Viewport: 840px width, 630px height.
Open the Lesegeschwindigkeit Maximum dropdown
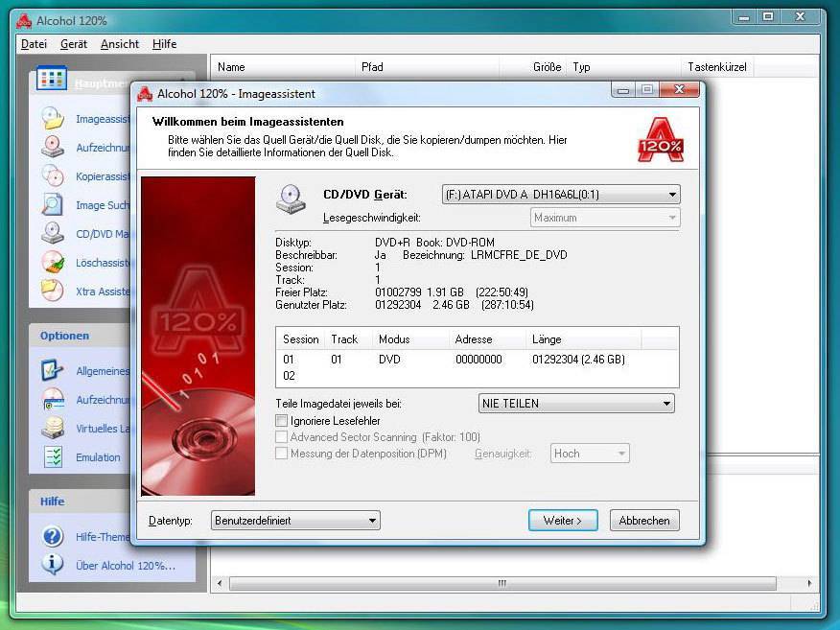pos(605,218)
